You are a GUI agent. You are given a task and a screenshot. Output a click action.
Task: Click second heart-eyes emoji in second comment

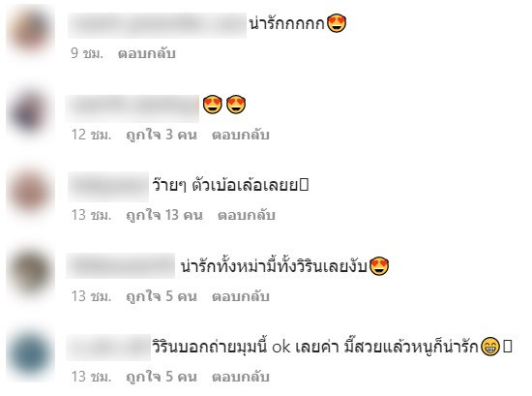pos(236,105)
